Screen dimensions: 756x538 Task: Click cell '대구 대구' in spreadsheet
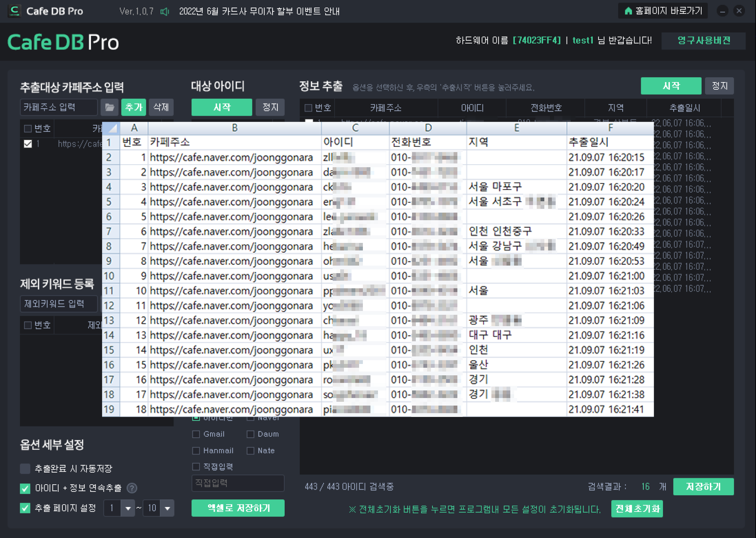[517, 335]
